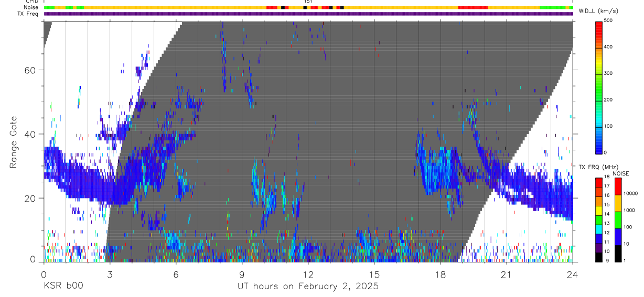Click the red swatch in TX FRQ legend
The height and width of the screenshot is (297, 644).
598,183
